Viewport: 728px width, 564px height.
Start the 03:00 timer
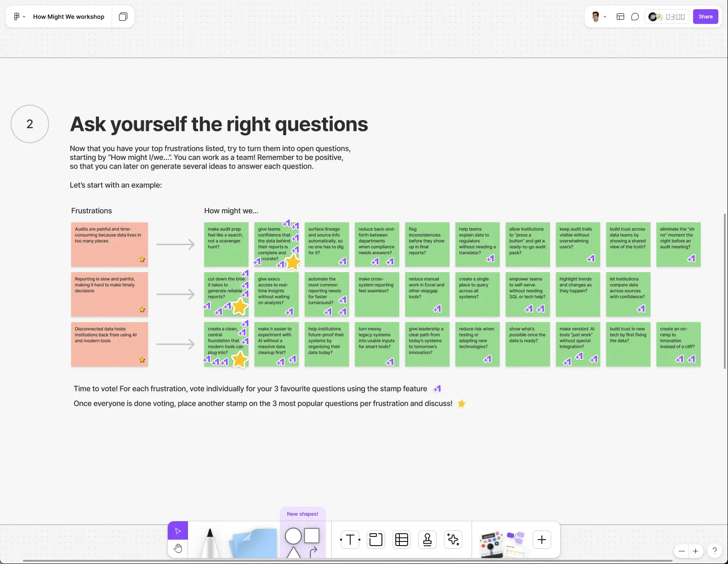[675, 17]
